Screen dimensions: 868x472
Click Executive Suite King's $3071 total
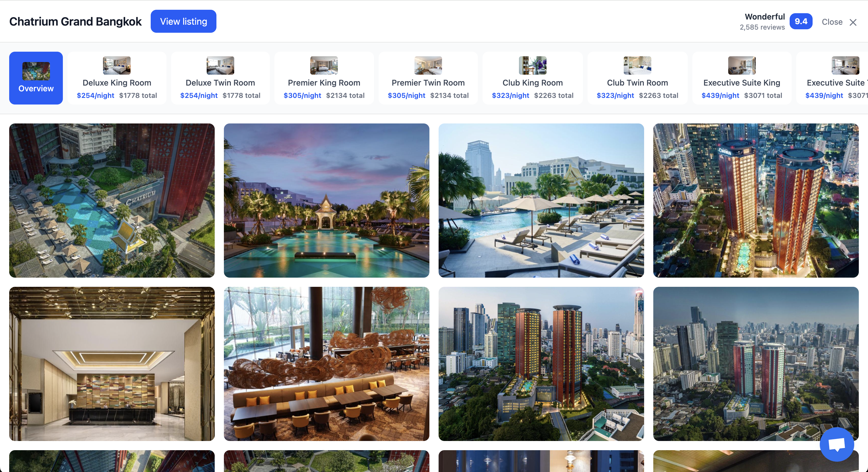pyautogui.click(x=763, y=95)
